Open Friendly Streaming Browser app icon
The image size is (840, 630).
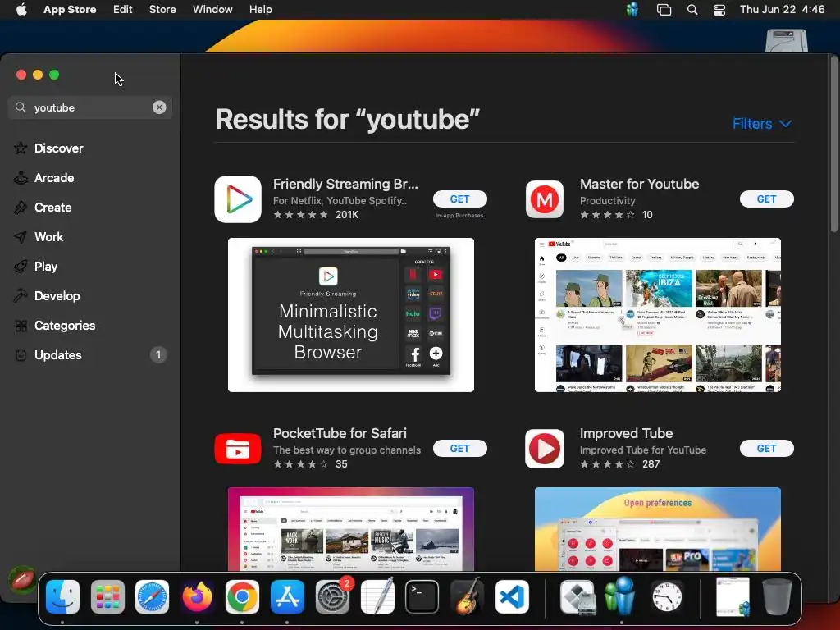[x=238, y=199]
